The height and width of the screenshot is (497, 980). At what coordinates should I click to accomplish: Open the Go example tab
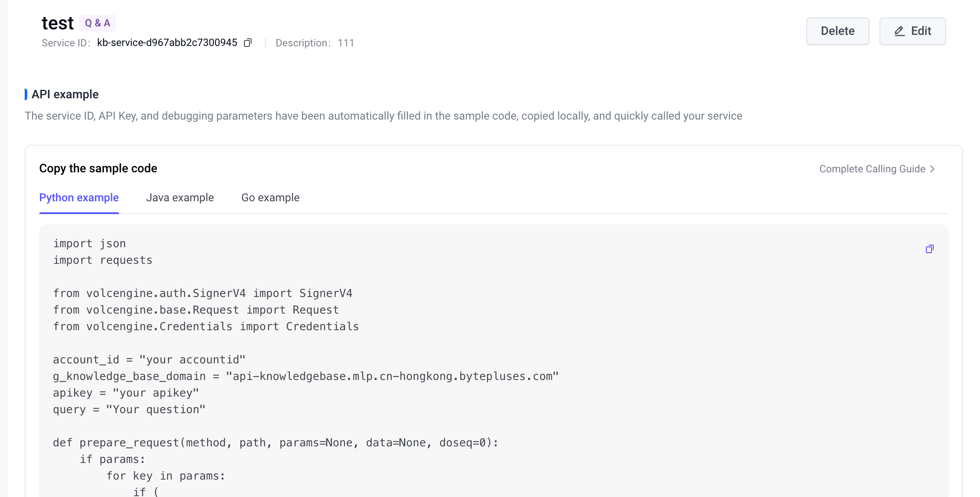point(270,197)
